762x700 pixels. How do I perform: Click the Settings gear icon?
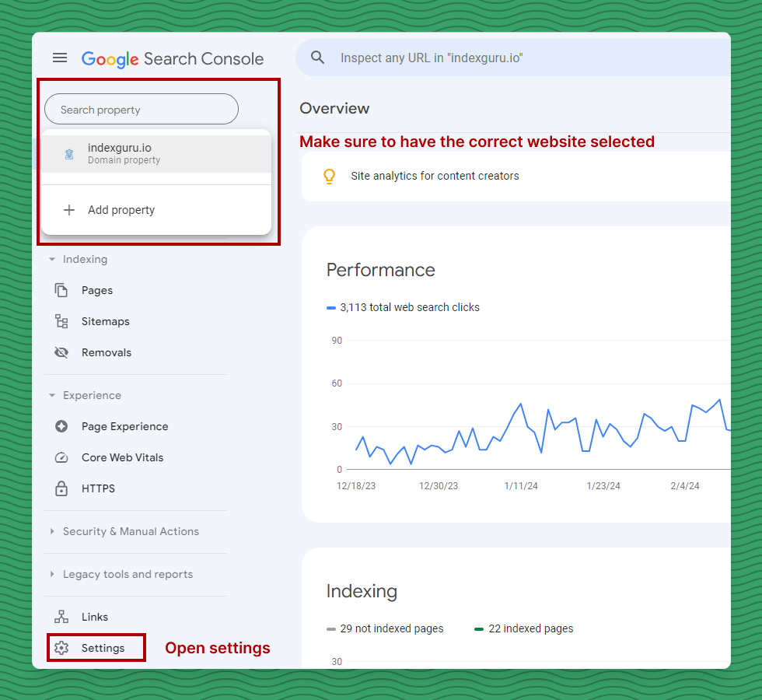pyautogui.click(x=62, y=648)
